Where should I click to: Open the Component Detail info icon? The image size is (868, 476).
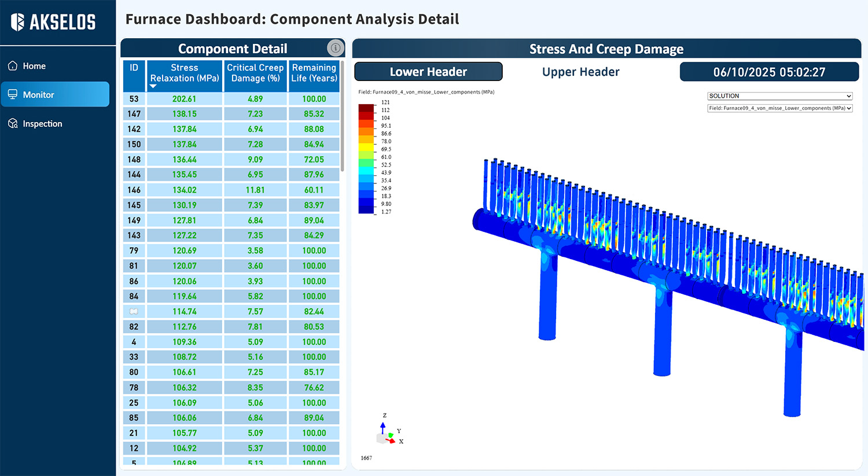click(x=336, y=48)
